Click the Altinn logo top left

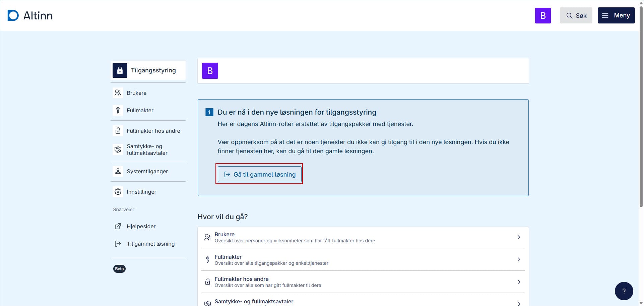30,15
